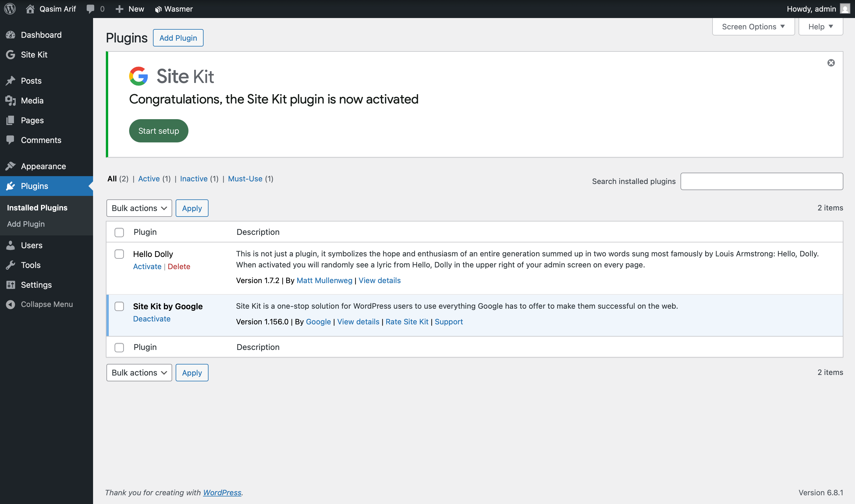Click Start setup for Site Kit

pos(158,131)
